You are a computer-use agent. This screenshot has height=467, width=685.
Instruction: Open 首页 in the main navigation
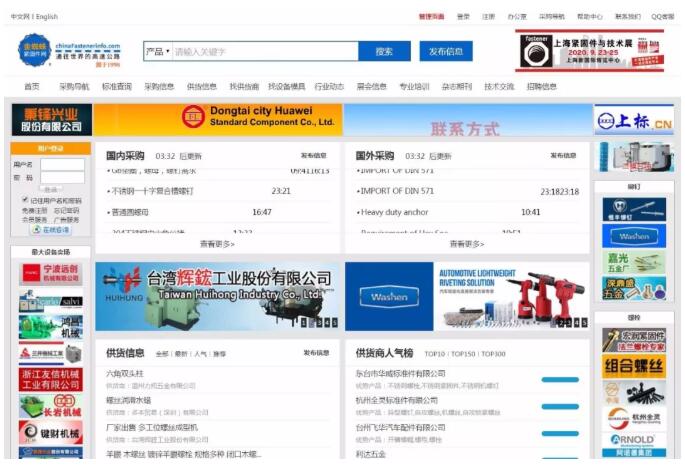[x=31, y=86]
